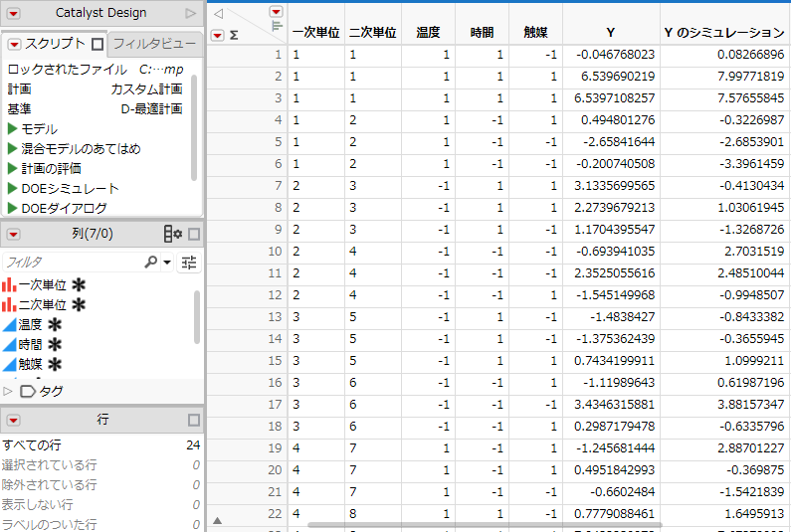Open the columns red triangle menu in table corner
This screenshot has height=532, width=791.
276,12
